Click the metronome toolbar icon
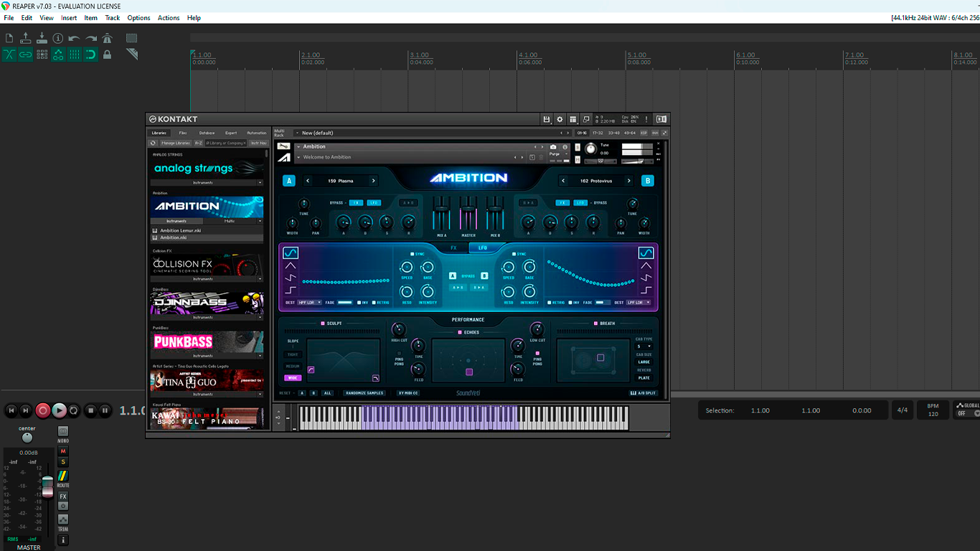Screen dimensions: 980x551 [108, 38]
